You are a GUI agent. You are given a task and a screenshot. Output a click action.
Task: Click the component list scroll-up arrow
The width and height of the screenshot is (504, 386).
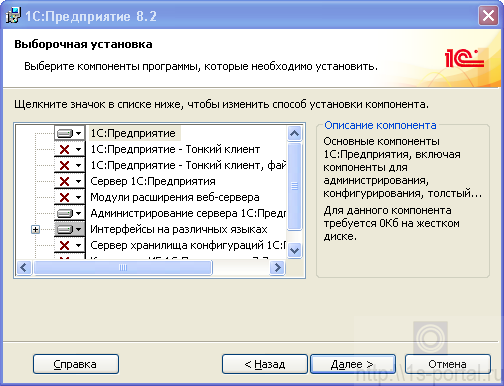pos(294,134)
